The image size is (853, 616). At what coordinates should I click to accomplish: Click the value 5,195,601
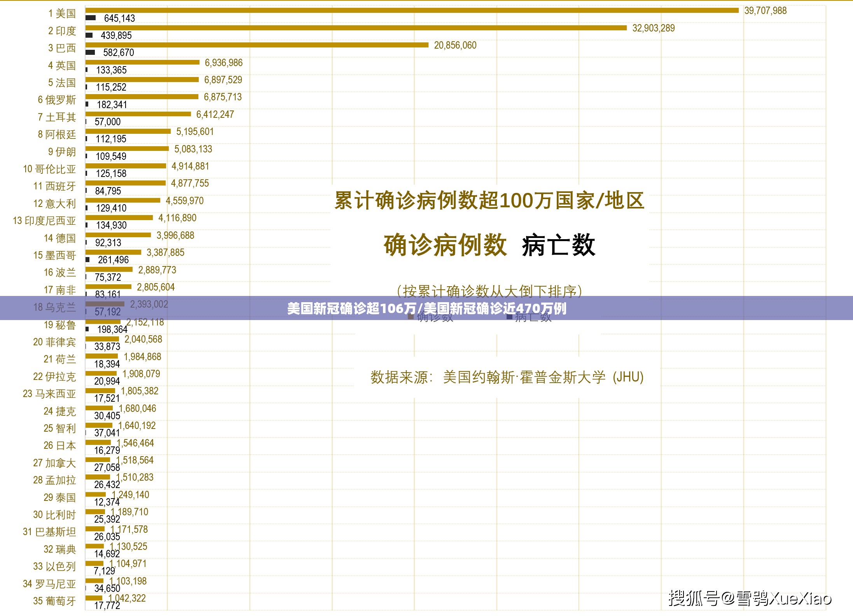tap(195, 131)
